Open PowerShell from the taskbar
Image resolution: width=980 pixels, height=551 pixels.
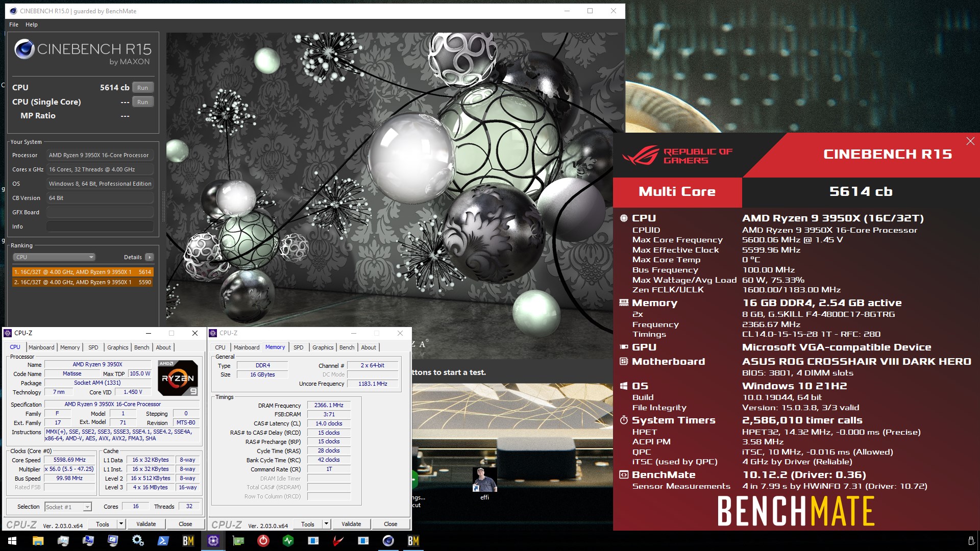coord(163,541)
